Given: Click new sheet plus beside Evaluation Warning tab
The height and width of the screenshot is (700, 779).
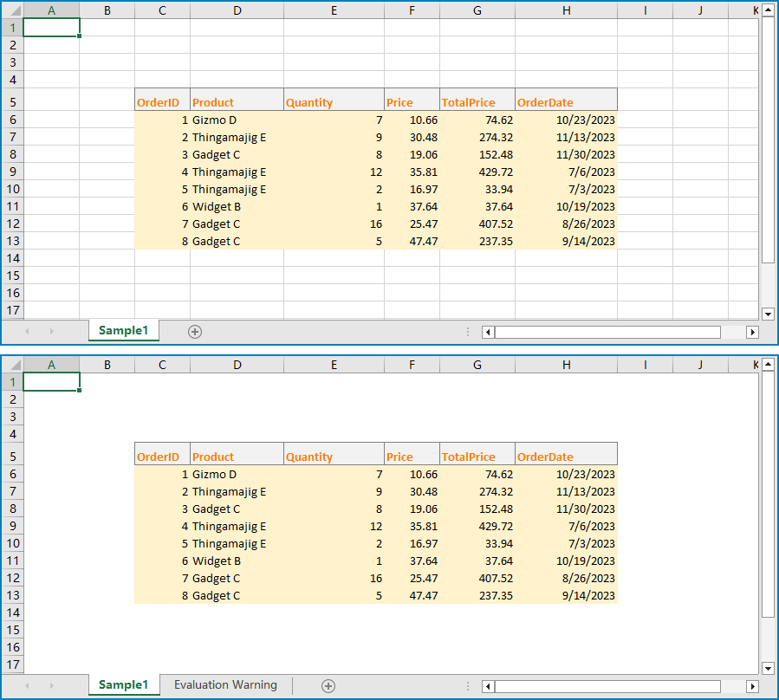Looking at the screenshot, I should [328, 686].
